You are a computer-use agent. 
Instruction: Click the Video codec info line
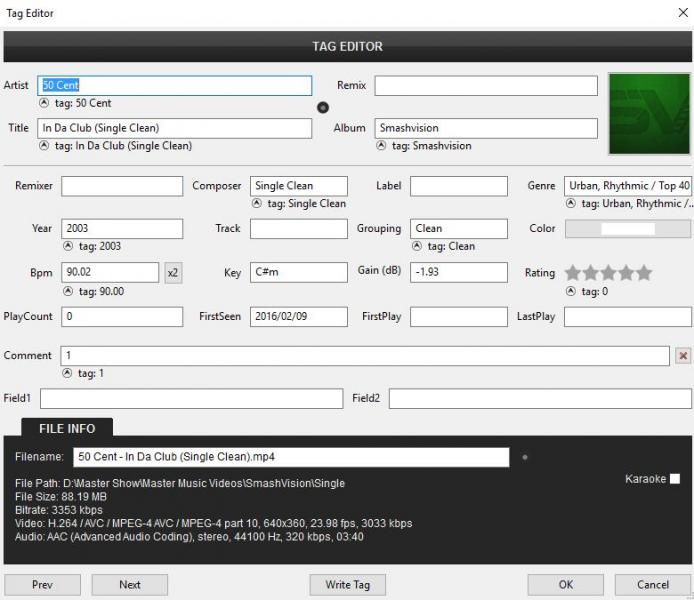point(213,523)
